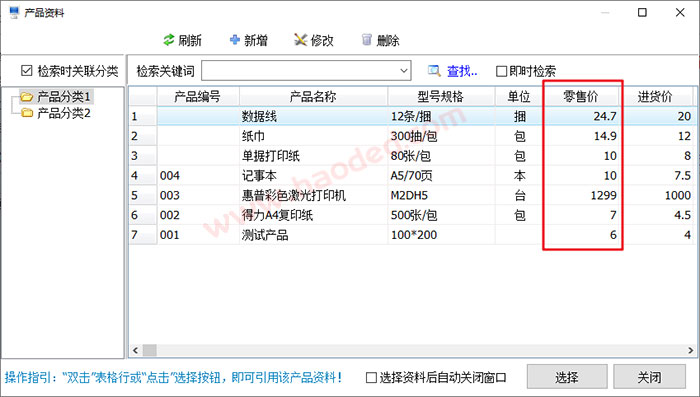Enable the 即时检索 checkbox
This screenshot has height=397, width=700.
501,71
